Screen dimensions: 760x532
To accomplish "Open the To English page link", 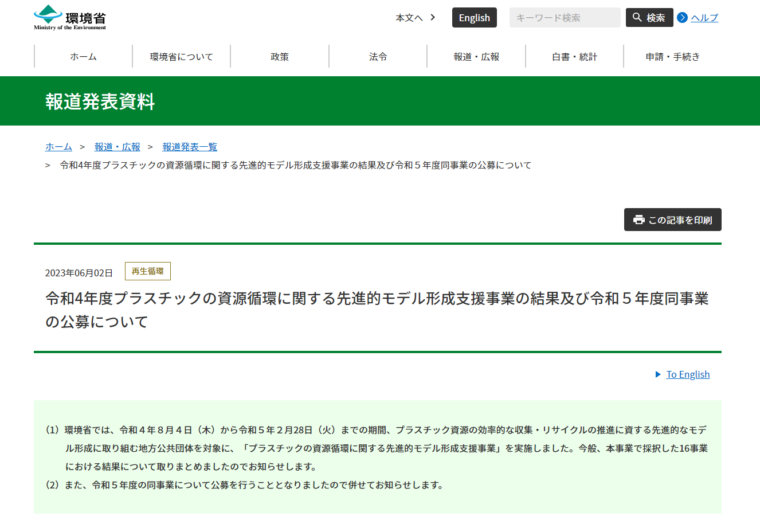I will 688,374.
